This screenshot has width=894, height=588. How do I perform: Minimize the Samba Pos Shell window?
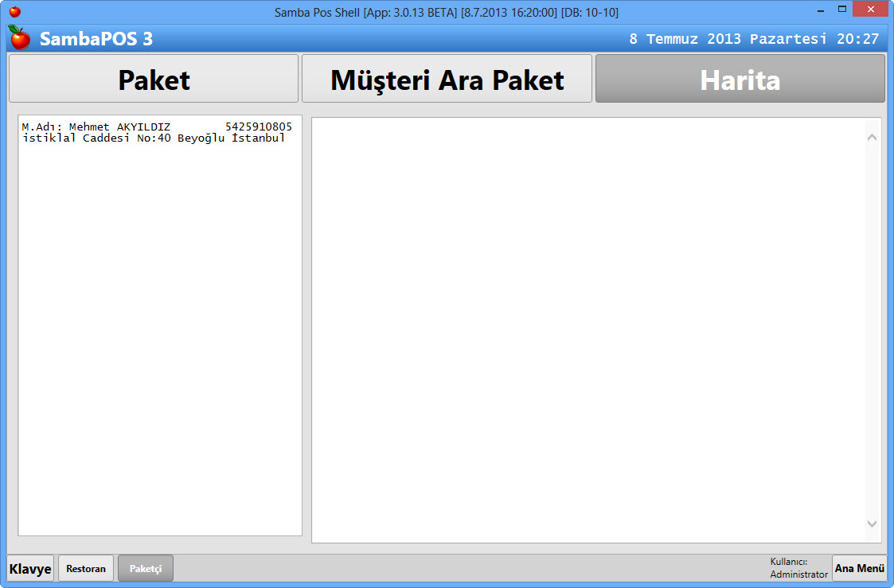click(x=821, y=11)
